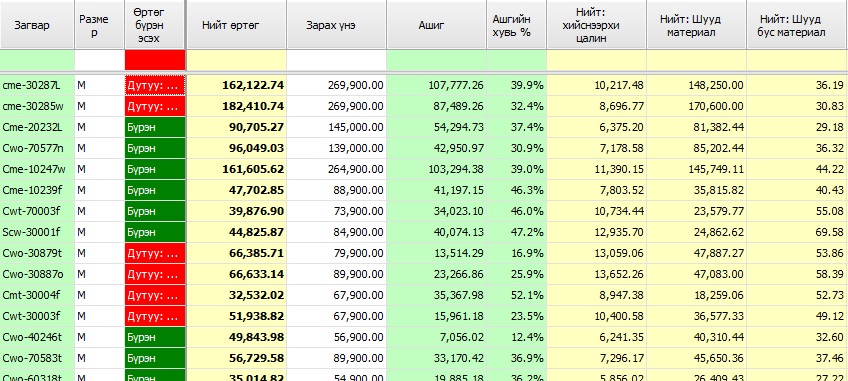Click the Зарах үнэ column header
Screen dimensions: 848x381
336,25
